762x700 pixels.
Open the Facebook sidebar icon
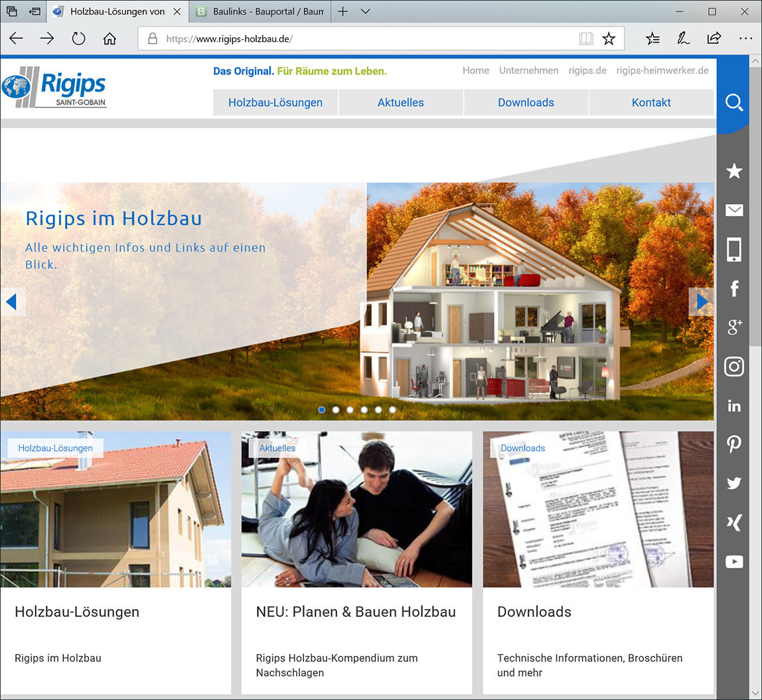tap(734, 289)
